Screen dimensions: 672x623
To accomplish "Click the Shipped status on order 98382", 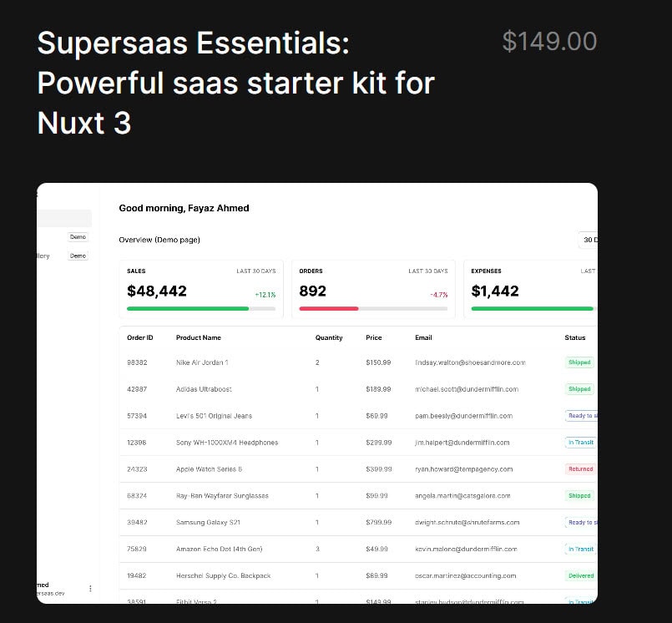I will click(x=579, y=362).
